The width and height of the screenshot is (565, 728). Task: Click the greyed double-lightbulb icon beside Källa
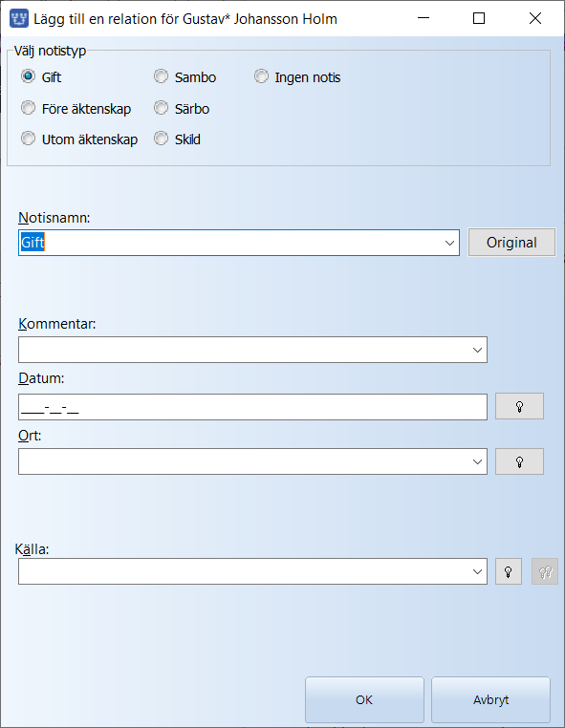pyautogui.click(x=545, y=571)
